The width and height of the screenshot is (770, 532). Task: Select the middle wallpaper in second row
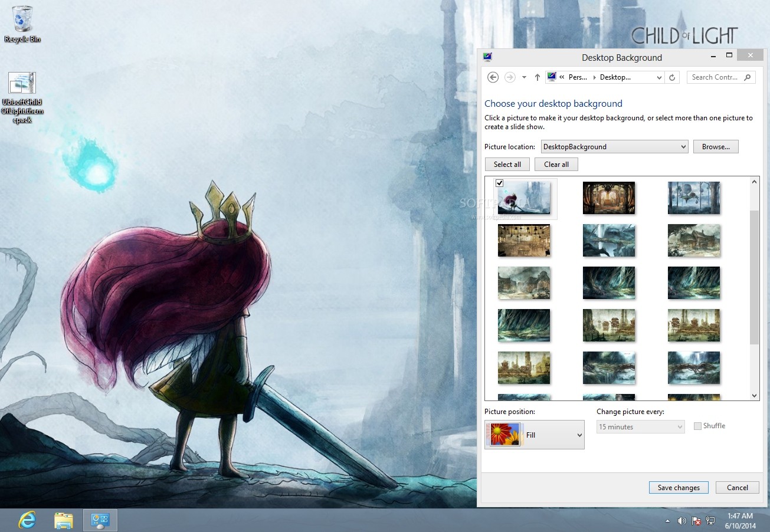tap(609, 241)
